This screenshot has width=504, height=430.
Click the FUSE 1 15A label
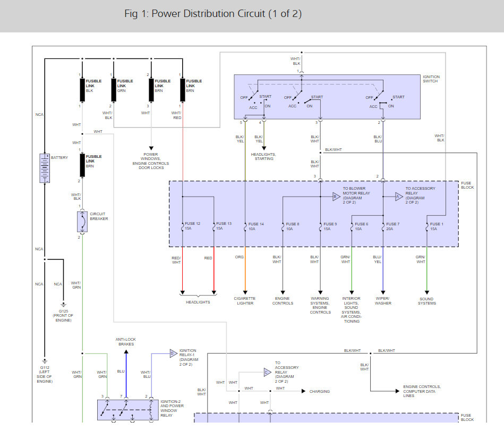click(x=437, y=226)
